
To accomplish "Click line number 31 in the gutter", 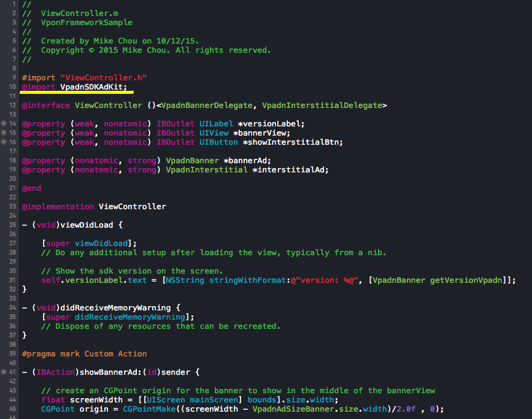I will pos(12,280).
